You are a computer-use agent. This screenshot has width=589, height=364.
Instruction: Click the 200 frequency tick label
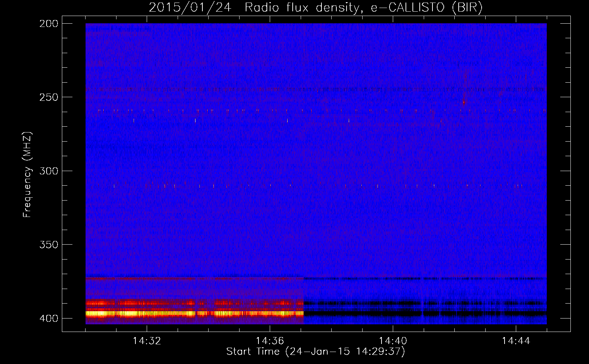tap(49, 24)
